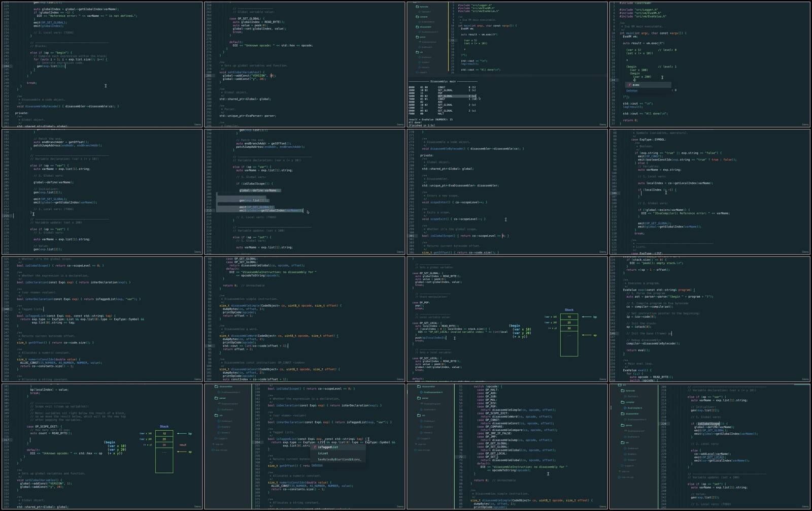Click the highlighted line number 220 in the gutter

664,424
